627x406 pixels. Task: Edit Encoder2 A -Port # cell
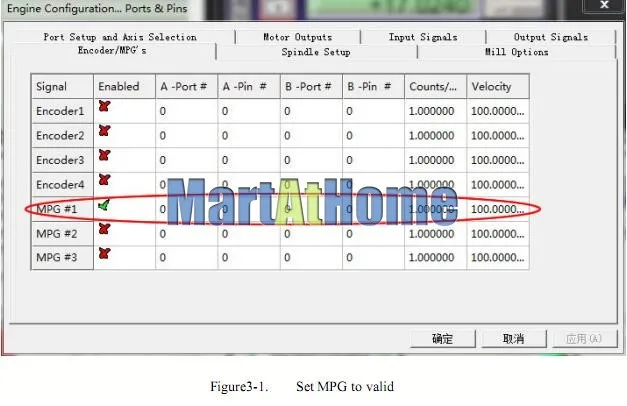click(187, 136)
